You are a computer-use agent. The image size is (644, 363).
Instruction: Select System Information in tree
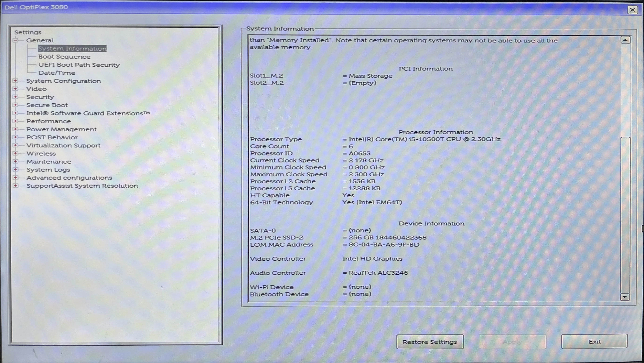pyautogui.click(x=72, y=48)
